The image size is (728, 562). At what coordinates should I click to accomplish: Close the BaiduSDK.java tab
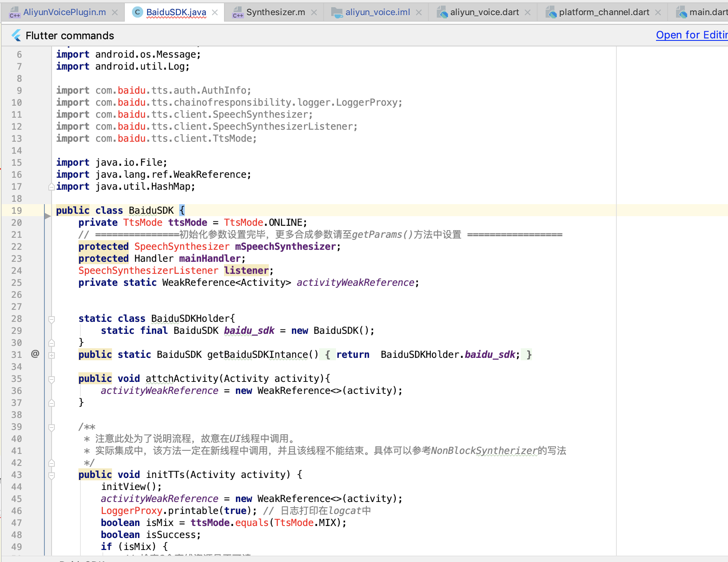click(x=215, y=12)
